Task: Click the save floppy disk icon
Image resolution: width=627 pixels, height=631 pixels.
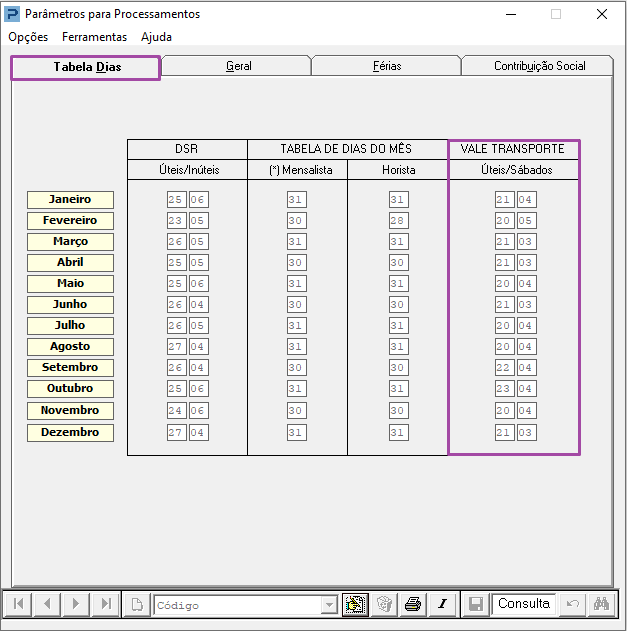Action: click(x=476, y=604)
